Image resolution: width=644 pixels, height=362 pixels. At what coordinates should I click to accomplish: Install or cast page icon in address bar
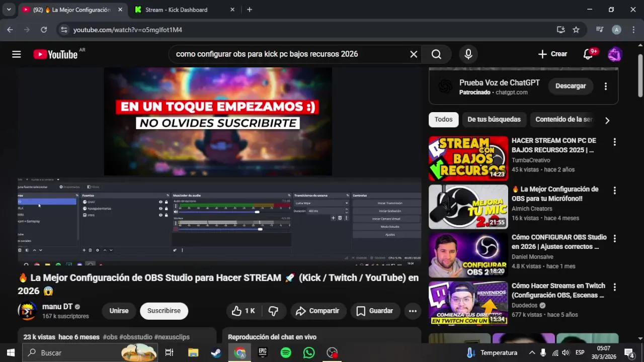pos(560,30)
